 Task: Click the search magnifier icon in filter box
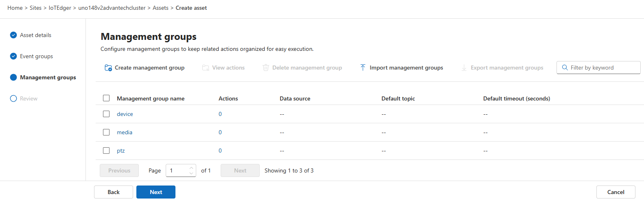point(565,68)
